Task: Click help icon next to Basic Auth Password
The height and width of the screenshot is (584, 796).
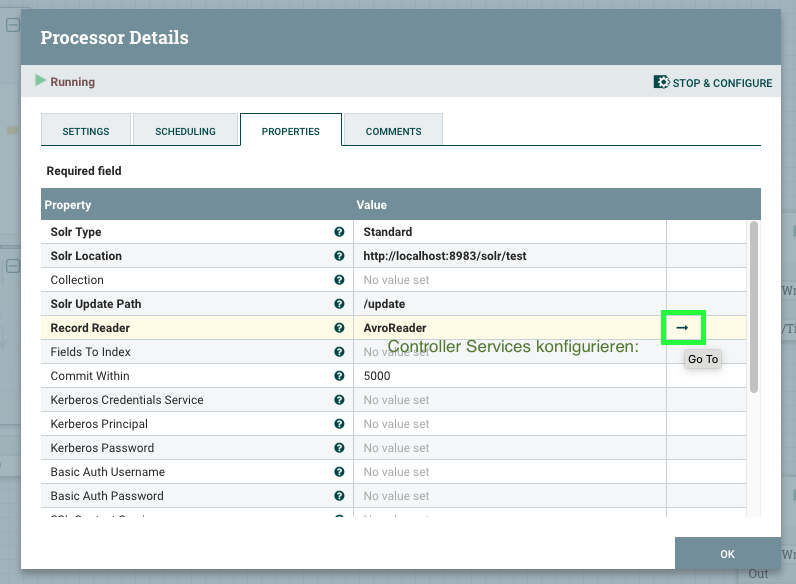Action: point(339,496)
